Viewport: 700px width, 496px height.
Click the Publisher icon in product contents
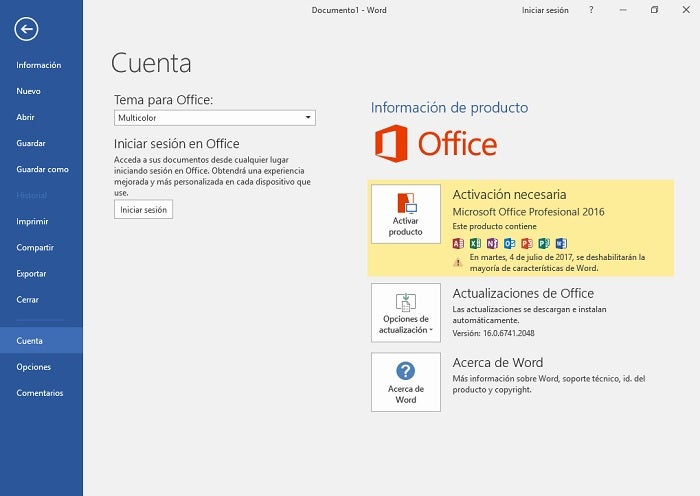pos(544,243)
